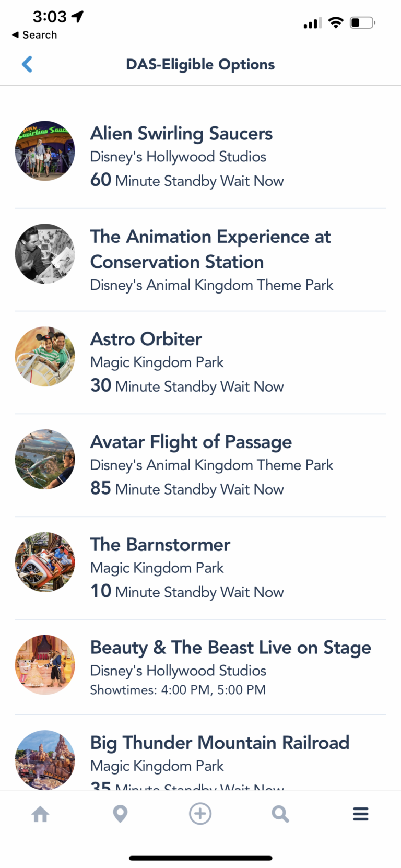Screen dimensions: 401x868
Task: Tap Beauty & The Beast thumbnail image
Action: [45, 665]
